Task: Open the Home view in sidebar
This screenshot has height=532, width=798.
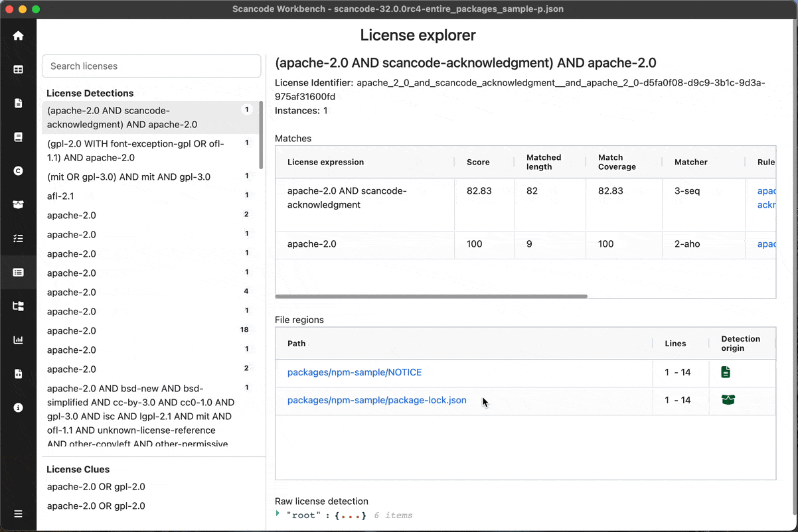Action: 18,36
